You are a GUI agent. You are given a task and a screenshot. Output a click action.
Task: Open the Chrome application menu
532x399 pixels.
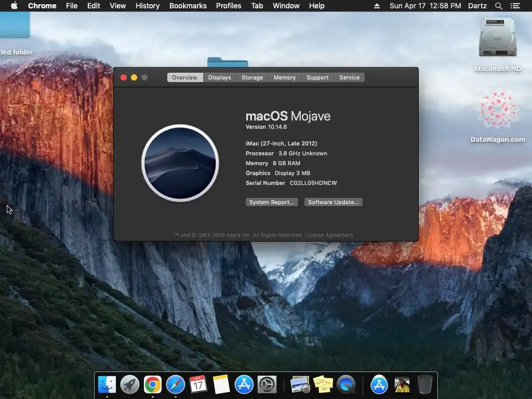pos(42,6)
